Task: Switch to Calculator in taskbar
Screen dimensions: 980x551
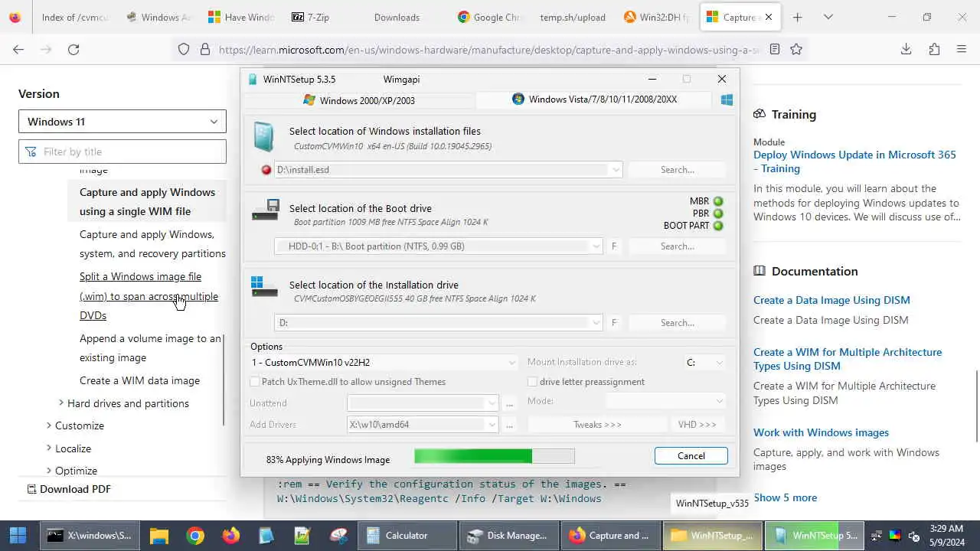Action: pos(407,536)
